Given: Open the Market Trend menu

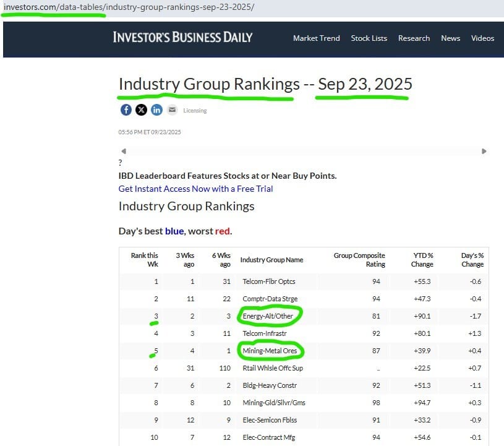Looking at the screenshot, I should point(316,38).
